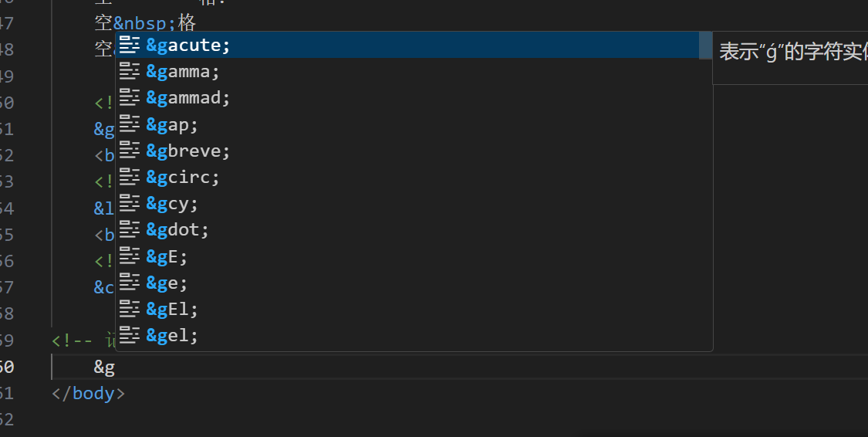Select the &gacute; suggestion snippet icon
The height and width of the screenshot is (437, 868).
[x=130, y=45]
